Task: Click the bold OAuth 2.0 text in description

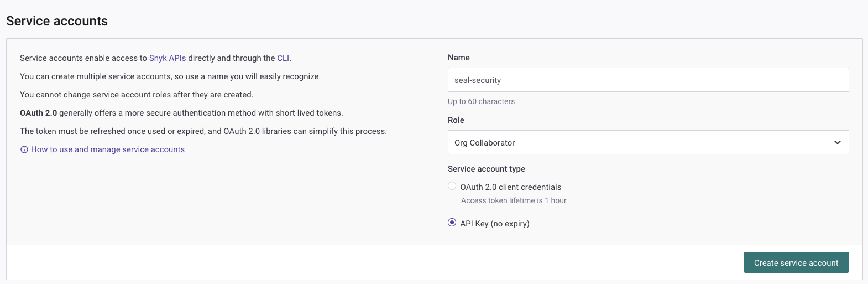Action: tap(38, 113)
